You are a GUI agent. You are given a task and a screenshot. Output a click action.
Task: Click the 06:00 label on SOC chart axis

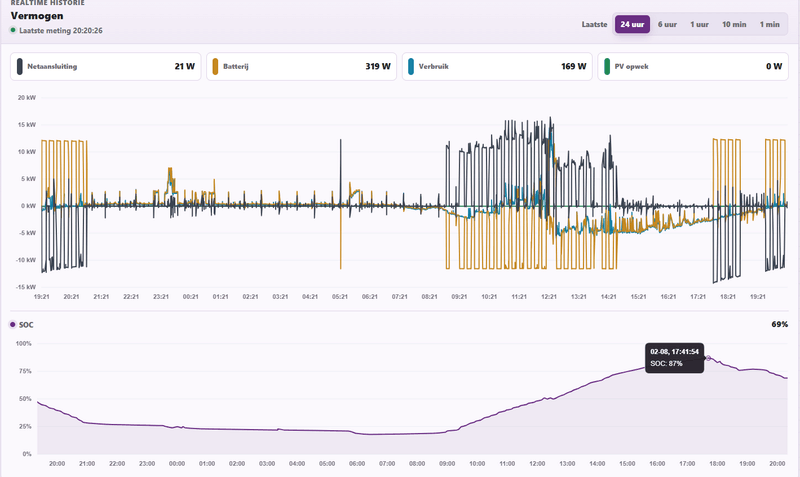click(357, 464)
